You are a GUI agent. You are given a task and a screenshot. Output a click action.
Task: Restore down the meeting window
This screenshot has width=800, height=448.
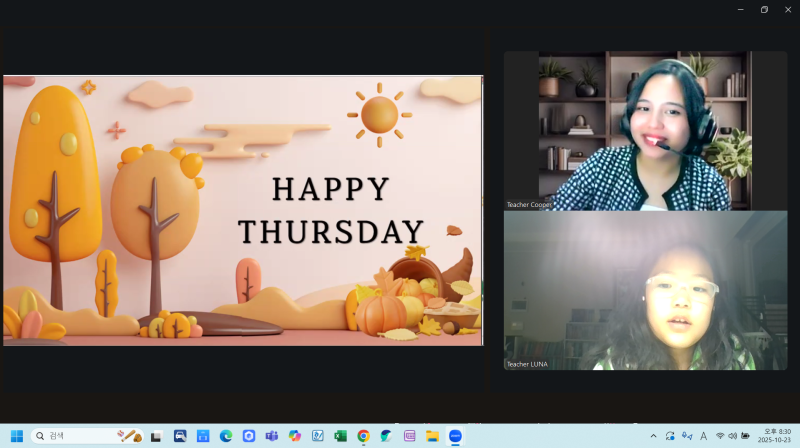pos(764,9)
